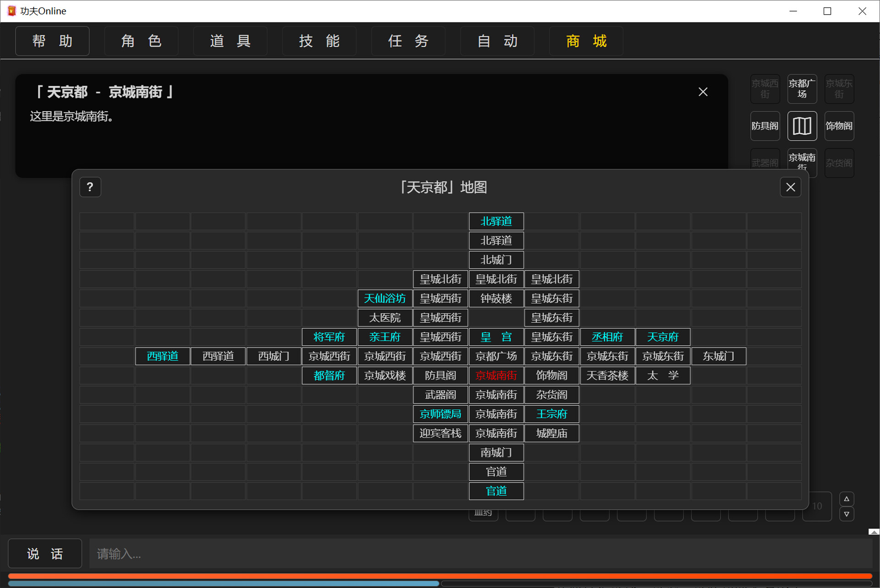
Task: Open the 商城 shop menu
Action: [586, 41]
